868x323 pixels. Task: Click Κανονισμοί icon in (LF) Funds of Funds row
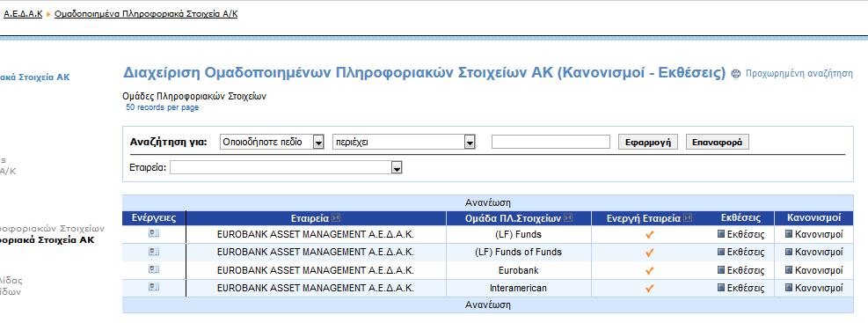tap(789, 252)
